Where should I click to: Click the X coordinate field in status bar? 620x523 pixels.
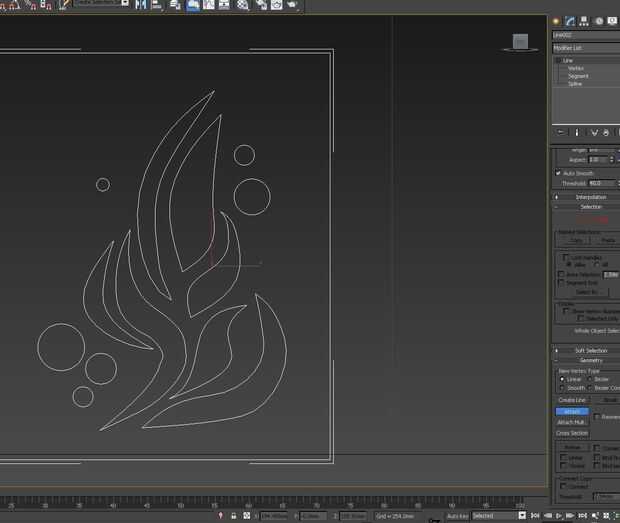pos(274,516)
